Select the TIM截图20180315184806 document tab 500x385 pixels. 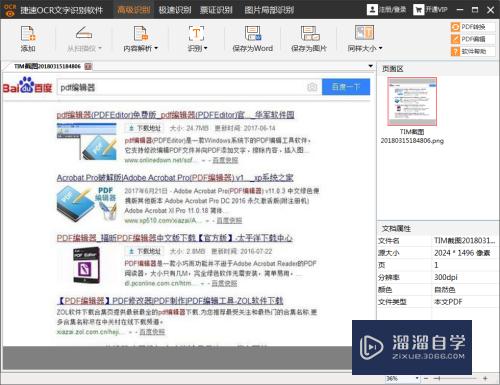(x=47, y=66)
